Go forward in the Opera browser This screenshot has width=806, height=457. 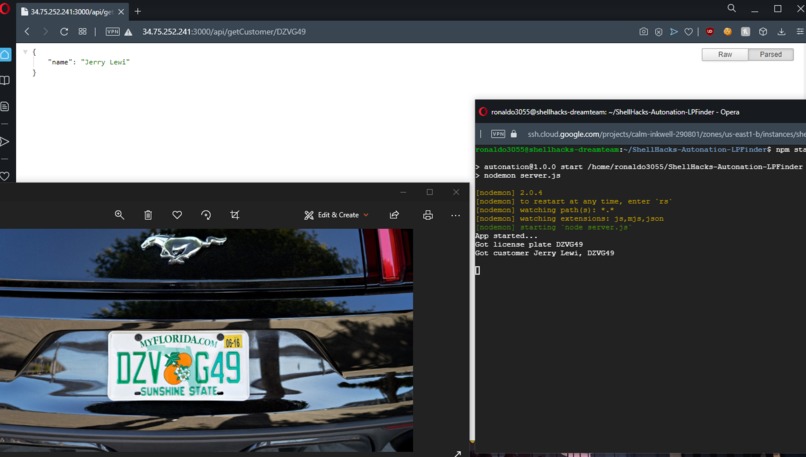click(x=45, y=31)
